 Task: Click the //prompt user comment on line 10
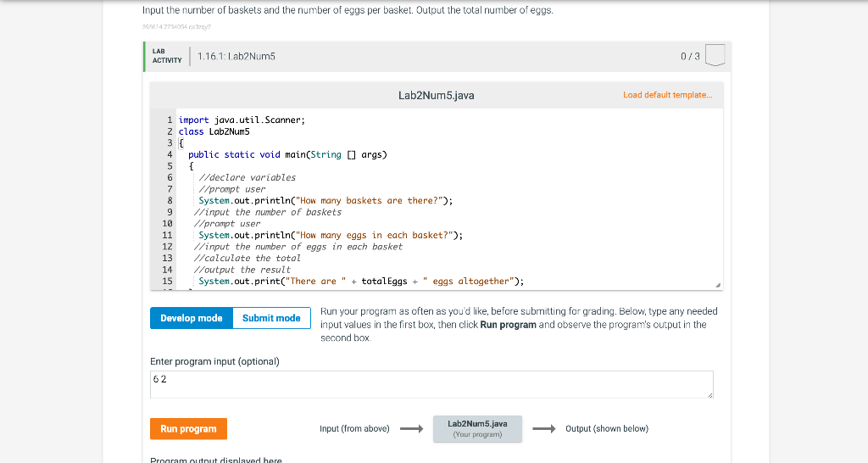[x=227, y=224]
